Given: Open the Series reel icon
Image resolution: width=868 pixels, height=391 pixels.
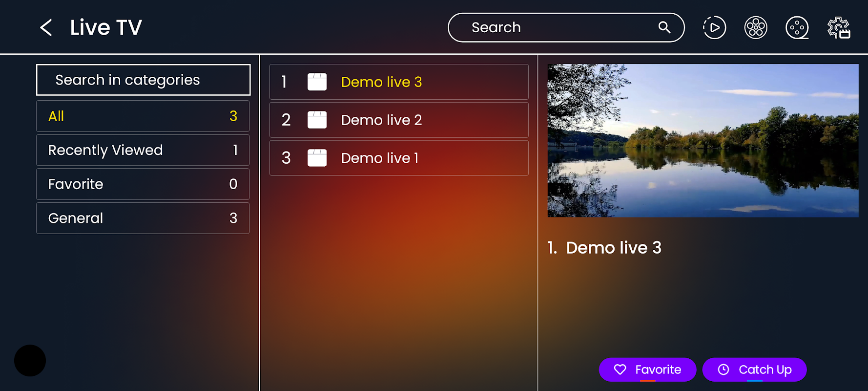Looking at the screenshot, I should [x=797, y=27].
